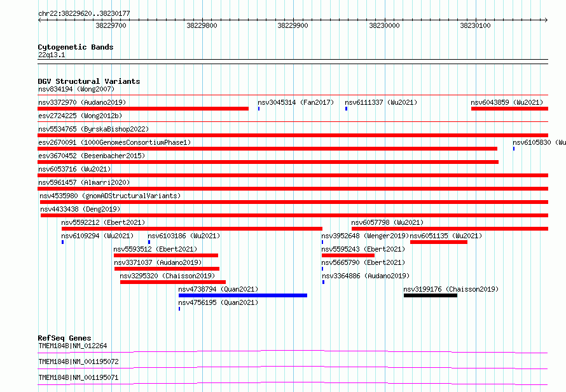This screenshot has height=392, width=566.
Task: Click the small blue nsv6103186 marker
Action: [x=149, y=242]
